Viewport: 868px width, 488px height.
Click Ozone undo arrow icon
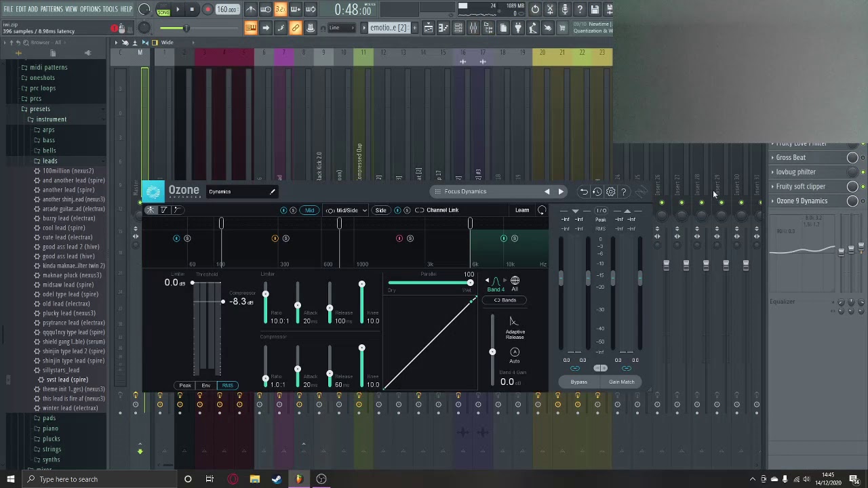pyautogui.click(x=584, y=192)
